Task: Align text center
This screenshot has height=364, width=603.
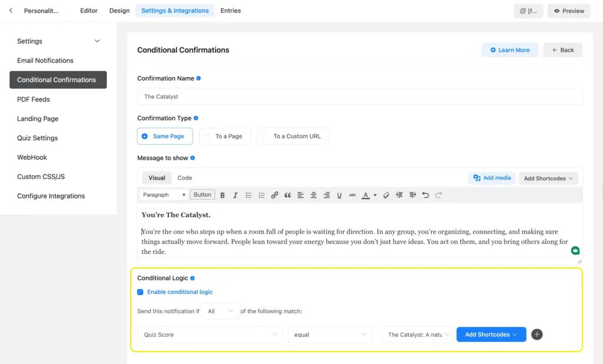Action: click(x=313, y=195)
